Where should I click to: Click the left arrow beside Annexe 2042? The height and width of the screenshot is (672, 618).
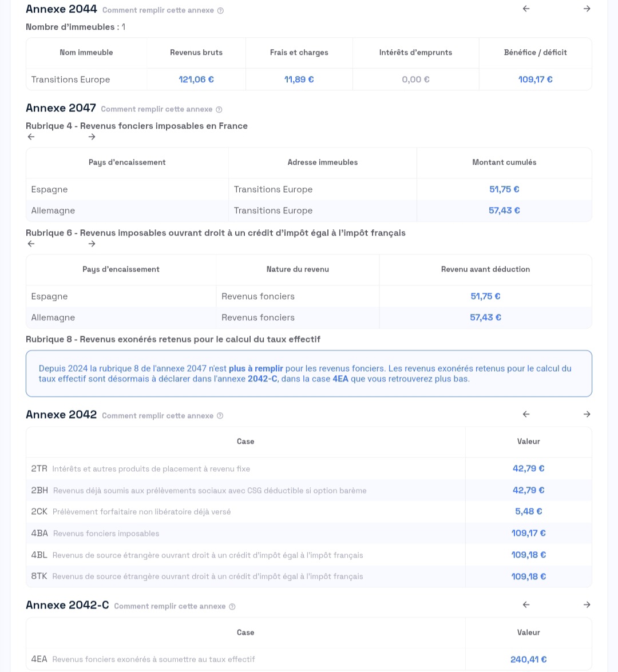coord(526,414)
